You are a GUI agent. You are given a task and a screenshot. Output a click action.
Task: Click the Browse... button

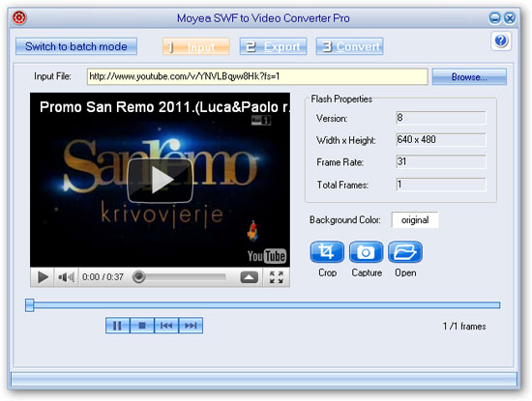tap(469, 77)
